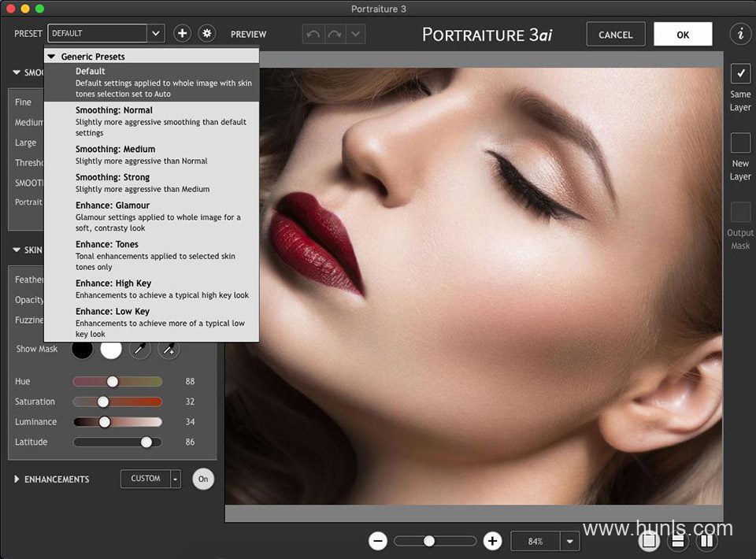Click the Hue value 88
Screen dimensions: 756x559
190,381
